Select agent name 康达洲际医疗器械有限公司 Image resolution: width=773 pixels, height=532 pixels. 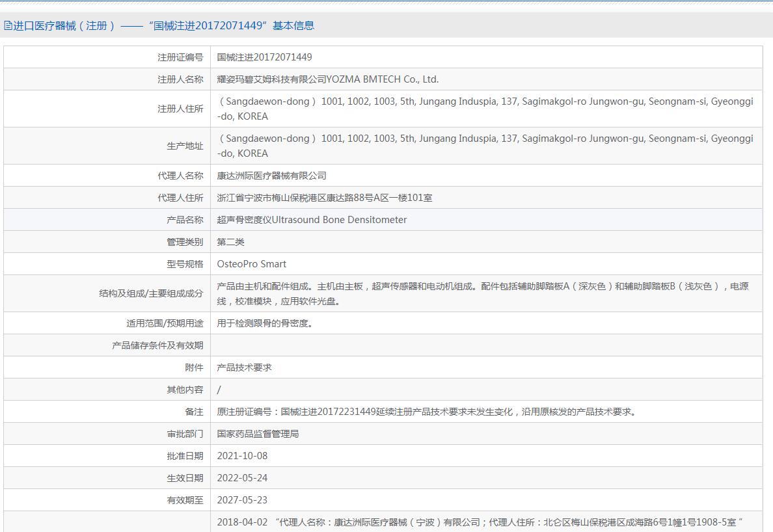(271, 176)
